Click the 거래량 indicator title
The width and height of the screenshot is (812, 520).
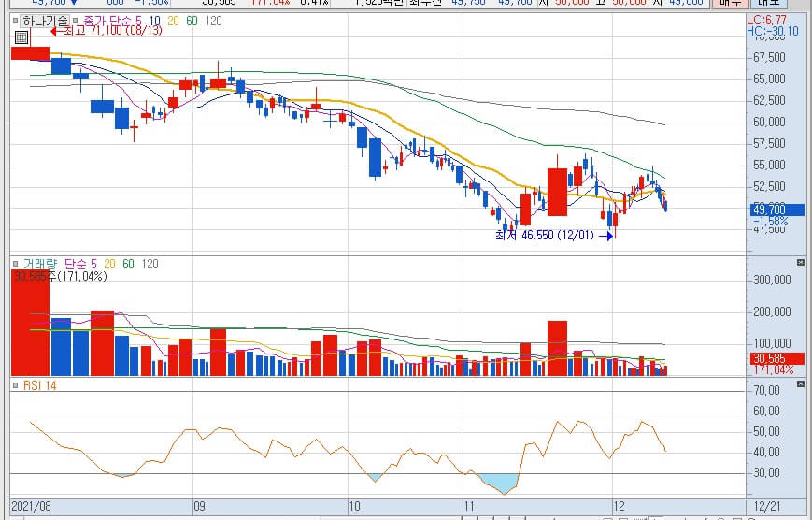tap(40, 265)
